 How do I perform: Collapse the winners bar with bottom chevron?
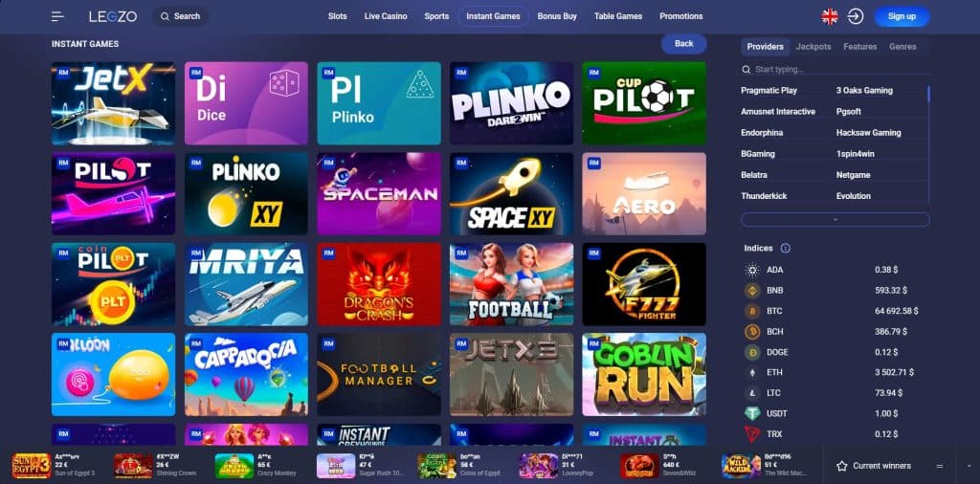[x=969, y=466]
